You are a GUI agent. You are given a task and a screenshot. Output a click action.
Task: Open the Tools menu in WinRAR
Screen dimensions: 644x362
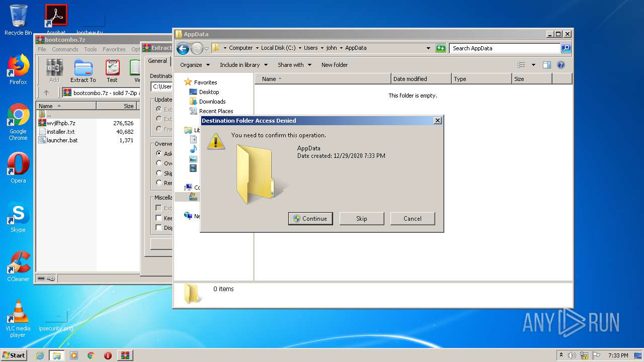(91, 49)
